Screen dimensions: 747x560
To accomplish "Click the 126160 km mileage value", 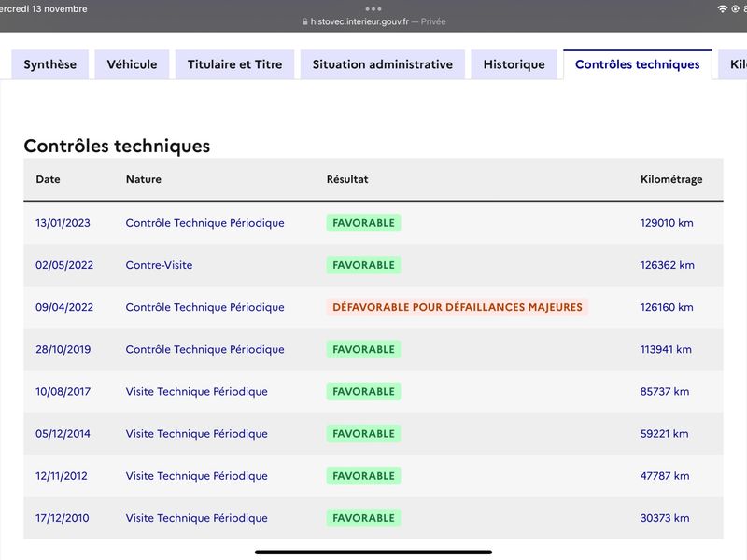I will click(x=667, y=307).
